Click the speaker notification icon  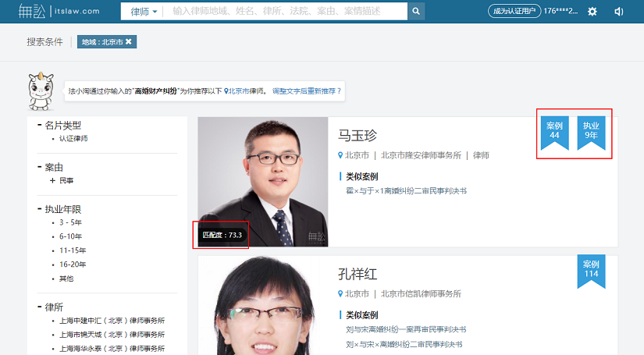pos(619,12)
